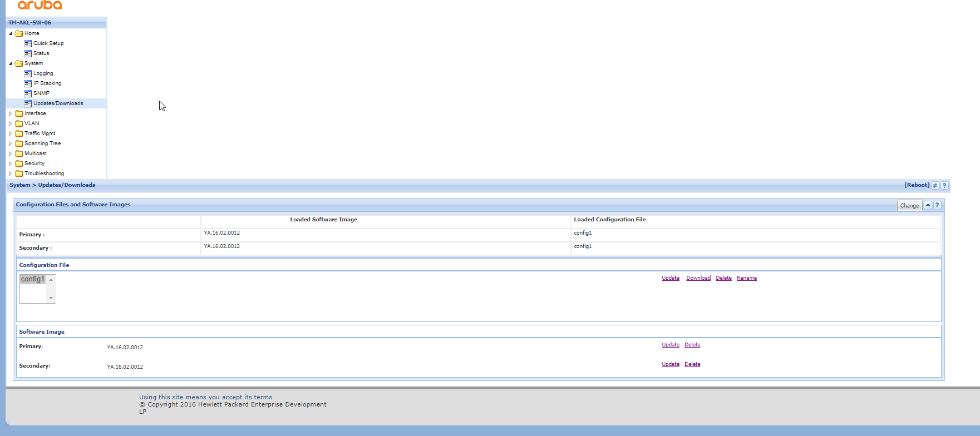Open IP Stacking in the sidebar
This screenshot has width=980, height=436.
[47, 83]
